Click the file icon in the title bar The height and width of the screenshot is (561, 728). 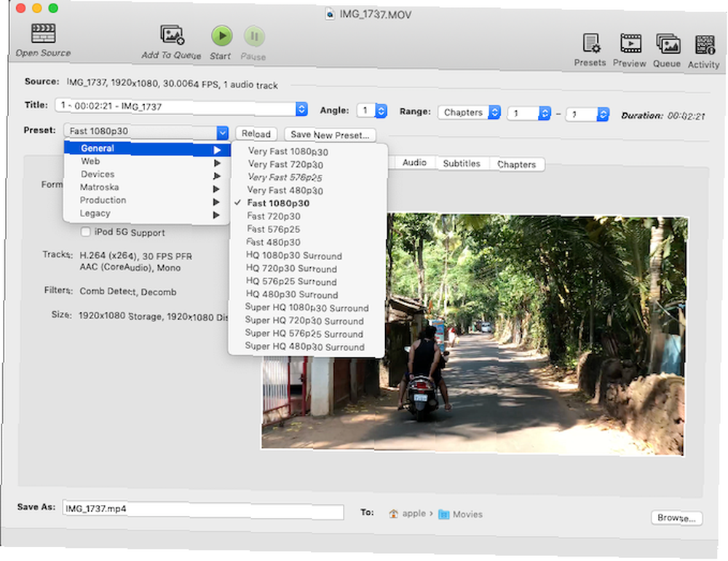[329, 14]
